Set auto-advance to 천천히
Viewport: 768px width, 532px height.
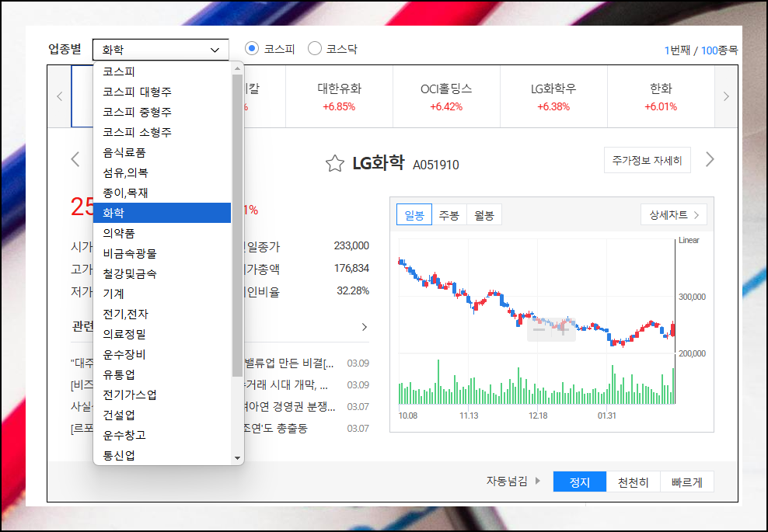pos(634,482)
